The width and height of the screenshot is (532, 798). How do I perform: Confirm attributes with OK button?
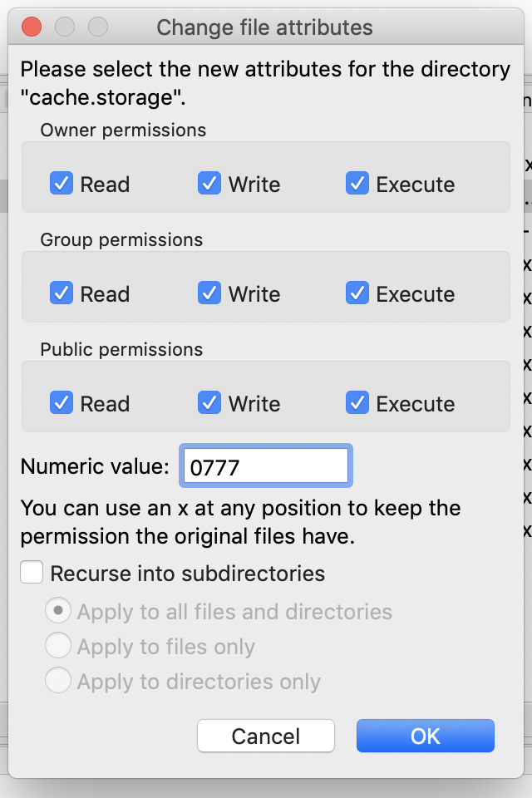(x=425, y=736)
